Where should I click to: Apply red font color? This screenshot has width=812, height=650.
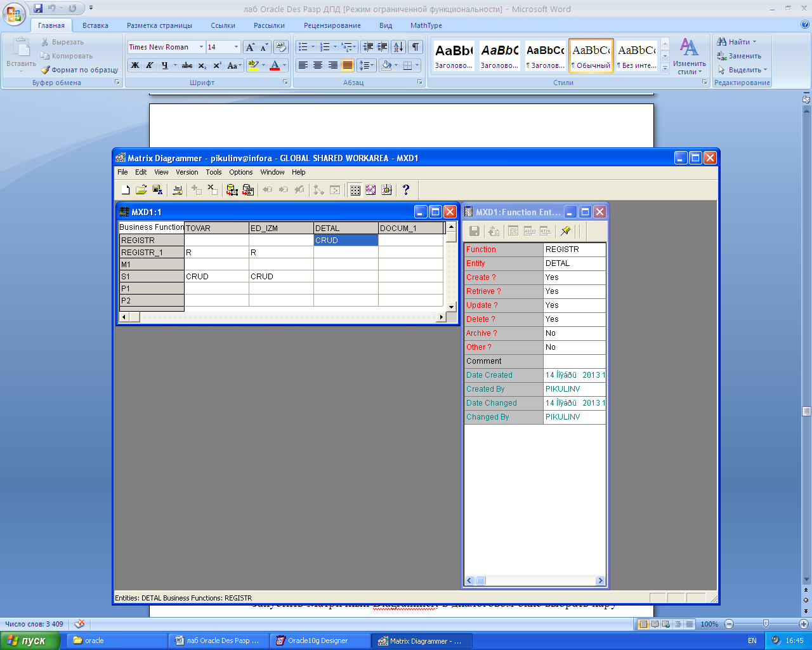[x=275, y=65]
